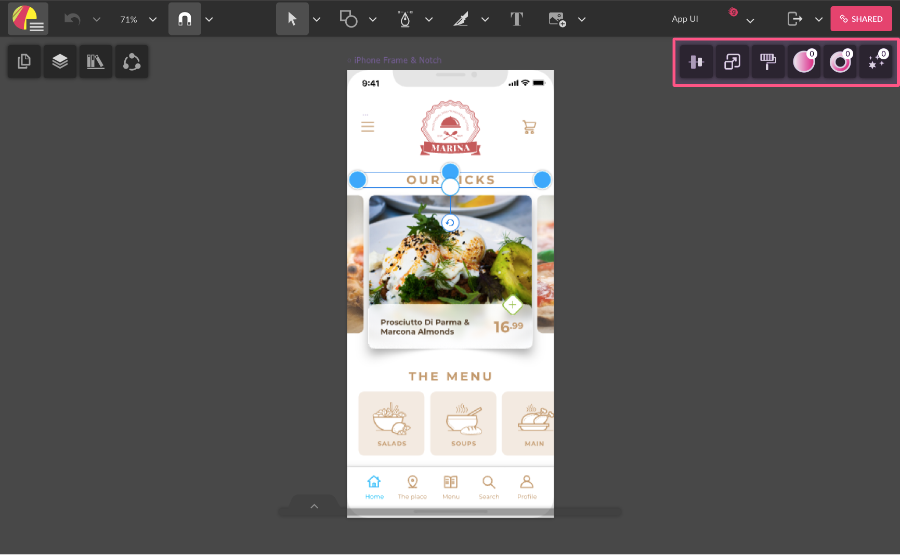Toggle the Effects panel

tap(875, 62)
